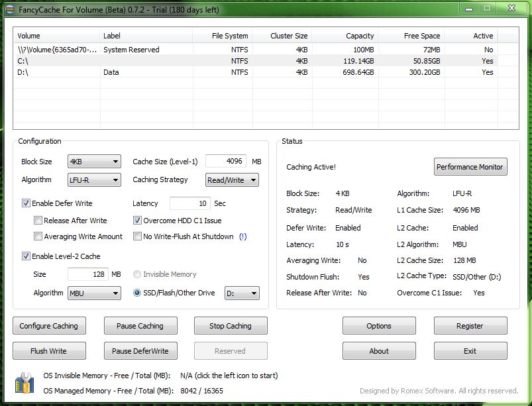Click the Flush Write button
Viewport: 532px width, 406px height.
[49, 351]
